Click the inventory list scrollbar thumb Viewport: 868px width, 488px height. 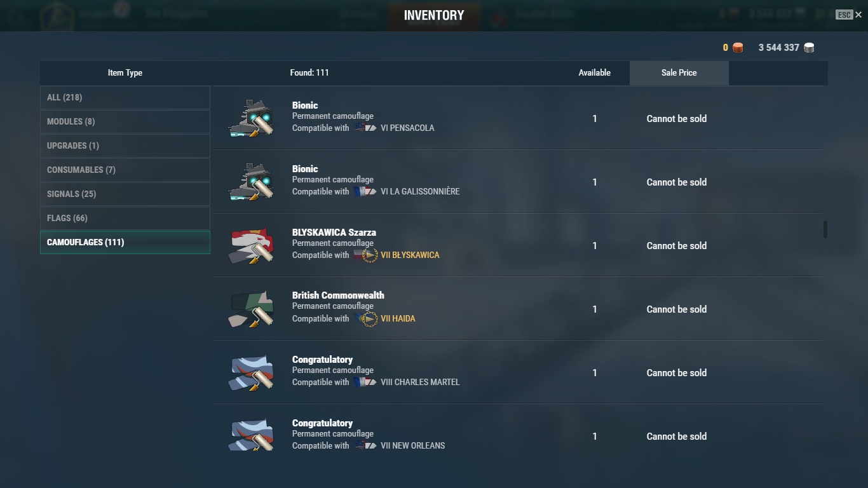(x=825, y=229)
